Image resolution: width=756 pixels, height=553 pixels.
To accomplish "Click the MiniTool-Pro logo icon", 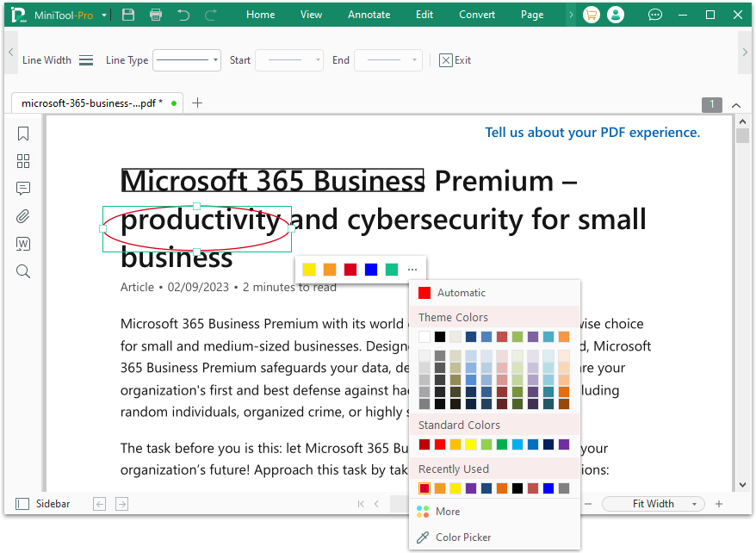I will 18,15.
